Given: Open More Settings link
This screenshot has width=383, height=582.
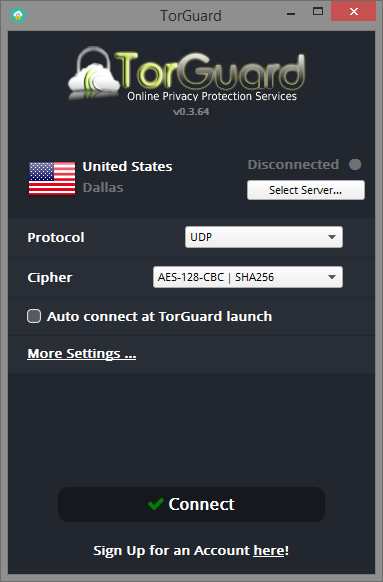Looking at the screenshot, I should (82, 353).
